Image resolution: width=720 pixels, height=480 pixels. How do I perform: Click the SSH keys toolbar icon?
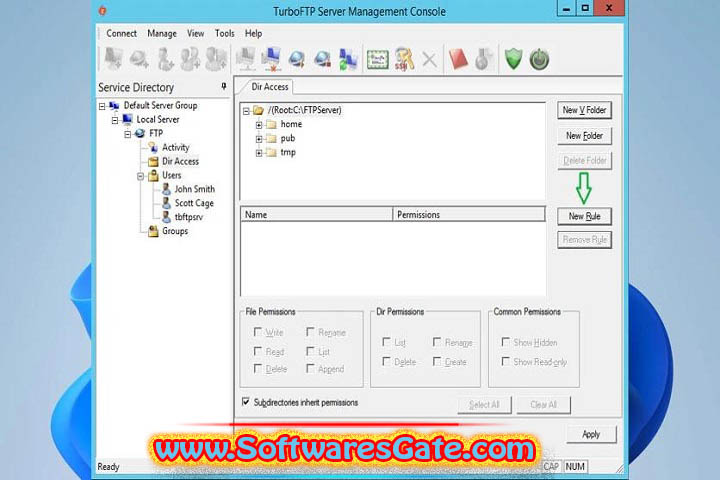(x=404, y=59)
